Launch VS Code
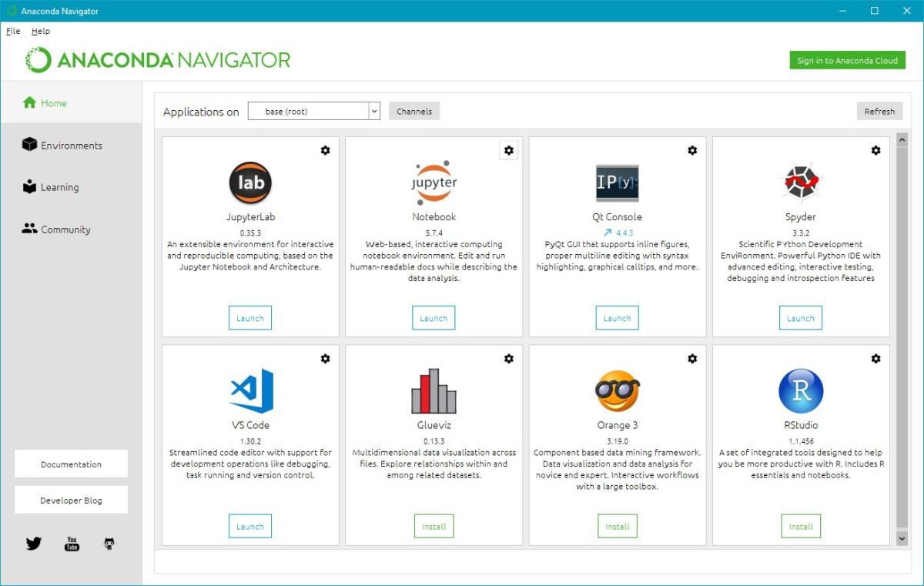Screen dimensions: 924x586 coord(250,527)
